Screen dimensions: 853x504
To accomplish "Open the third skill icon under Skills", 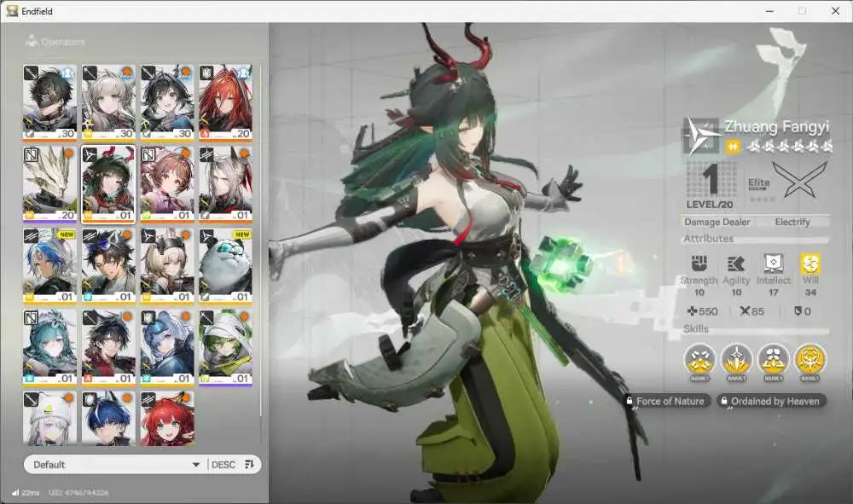I will pos(773,361).
